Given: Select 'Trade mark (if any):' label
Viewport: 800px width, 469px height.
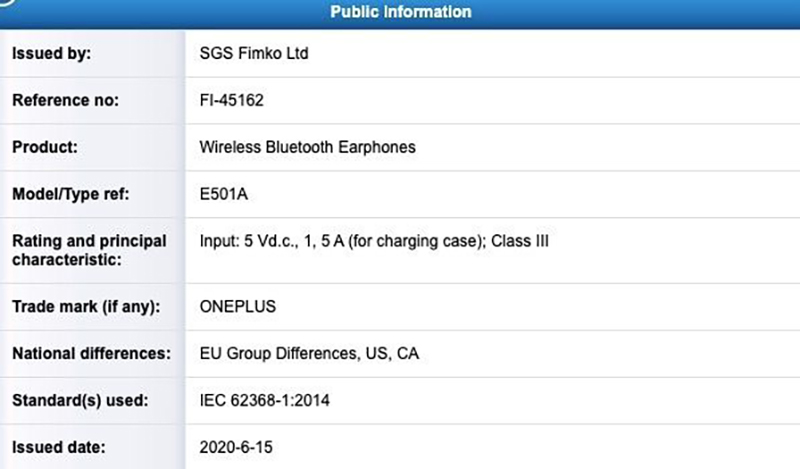Looking at the screenshot, I should [86, 307].
